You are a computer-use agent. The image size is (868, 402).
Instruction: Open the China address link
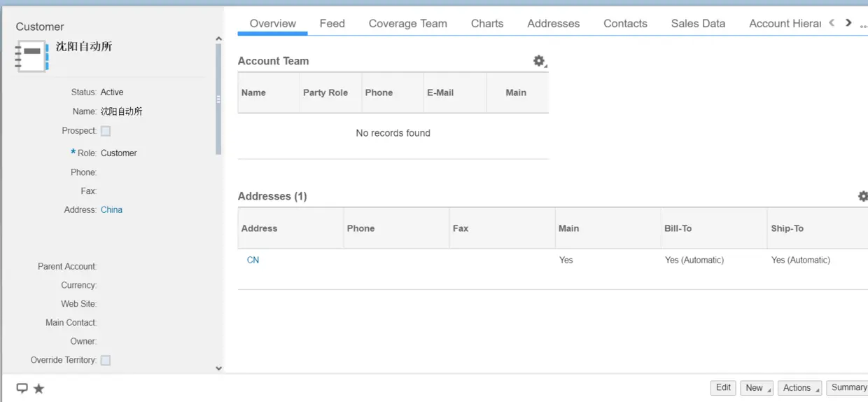(111, 209)
